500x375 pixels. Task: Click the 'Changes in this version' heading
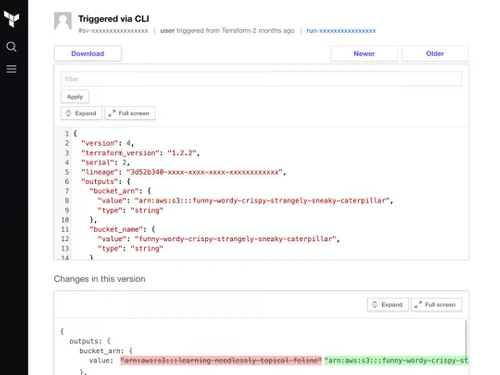pyautogui.click(x=99, y=279)
